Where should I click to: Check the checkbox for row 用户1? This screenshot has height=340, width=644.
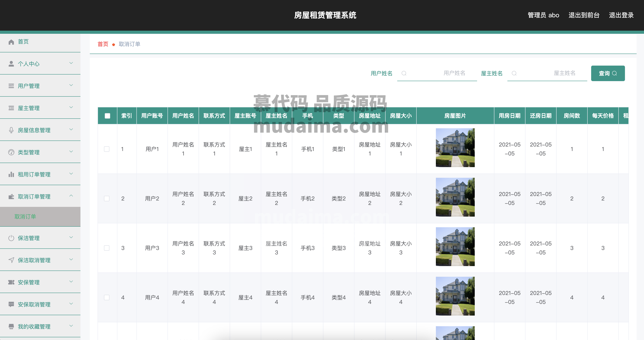(x=107, y=149)
